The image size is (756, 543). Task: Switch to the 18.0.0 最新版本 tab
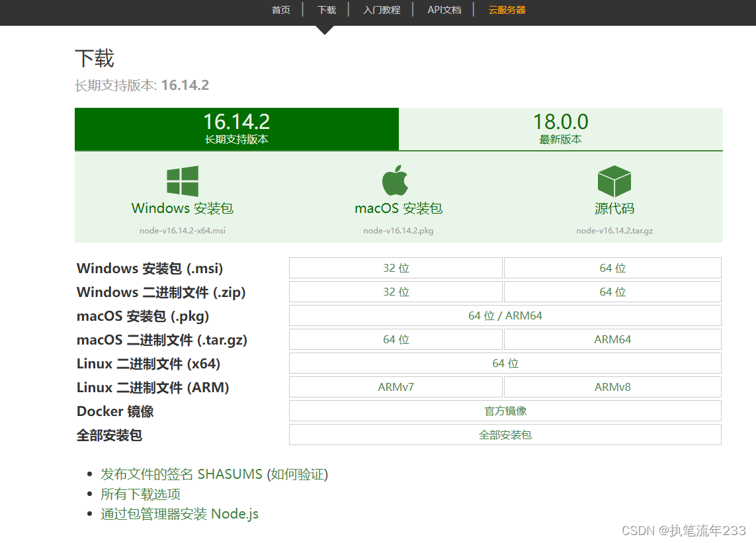(x=561, y=129)
